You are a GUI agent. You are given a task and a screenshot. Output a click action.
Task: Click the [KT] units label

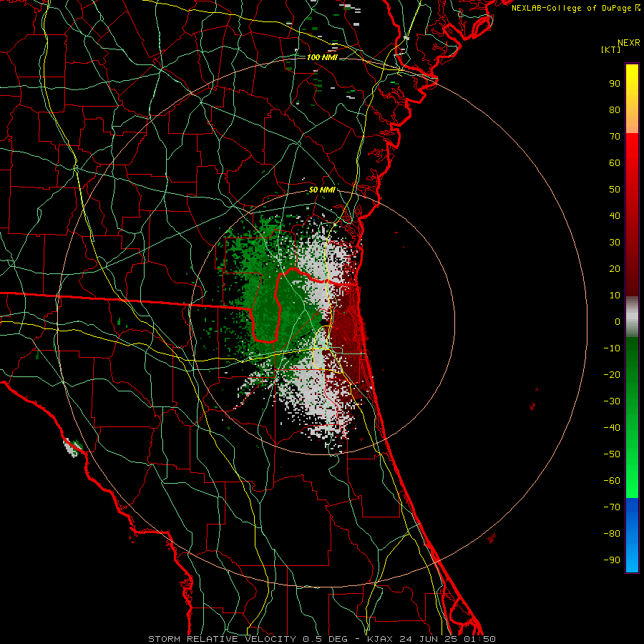(x=611, y=49)
